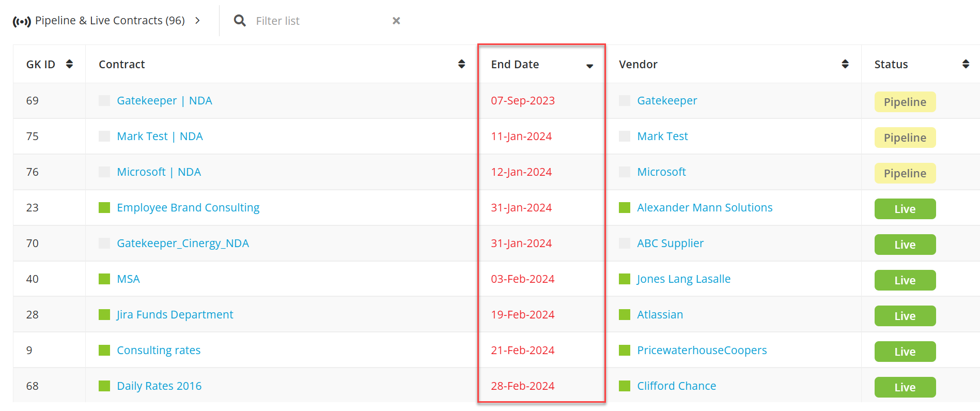Sort the Vendor column using its arrows
This screenshot has width=980, height=411.
point(845,64)
